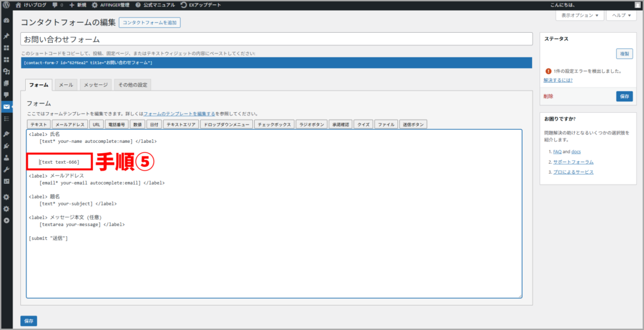Viewport: 644px width, 330px height.
Task: Open the ＋新規 menu in admin bar
Action: (x=77, y=4)
